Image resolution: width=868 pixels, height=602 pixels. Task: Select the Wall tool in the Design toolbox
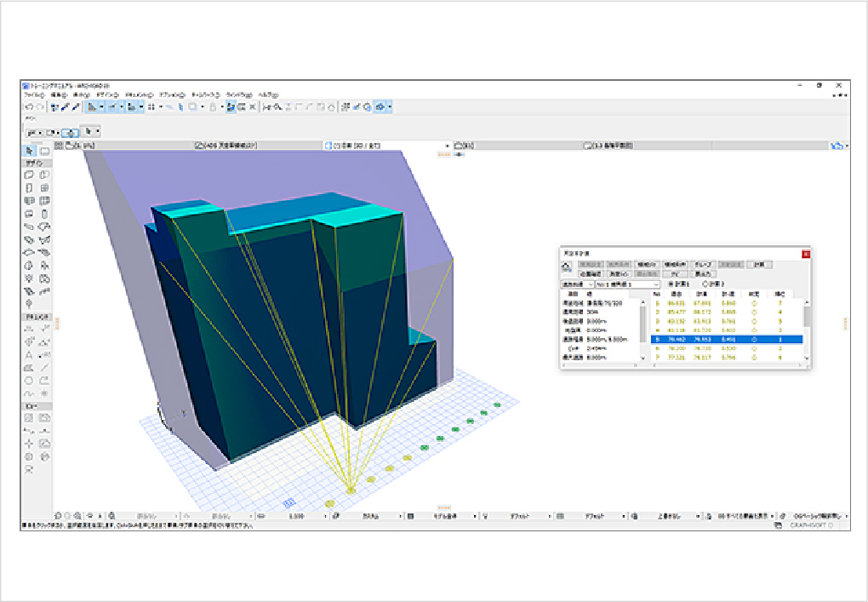[x=30, y=175]
